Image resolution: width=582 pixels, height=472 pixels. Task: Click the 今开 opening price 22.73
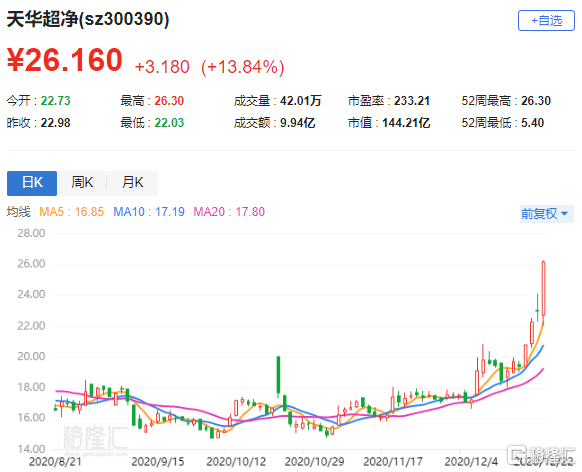[55, 101]
